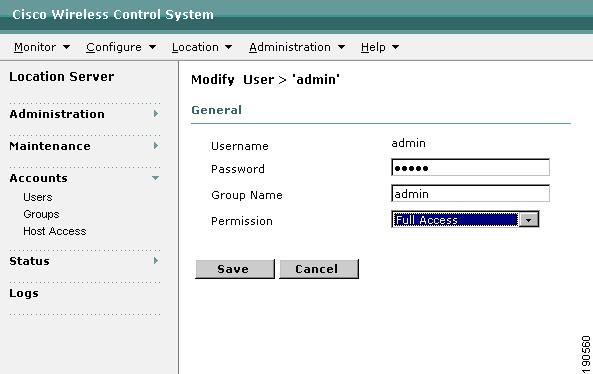Click the Password field label
Image resolution: width=593 pixels, height=374 pixels.
[238, 169]
